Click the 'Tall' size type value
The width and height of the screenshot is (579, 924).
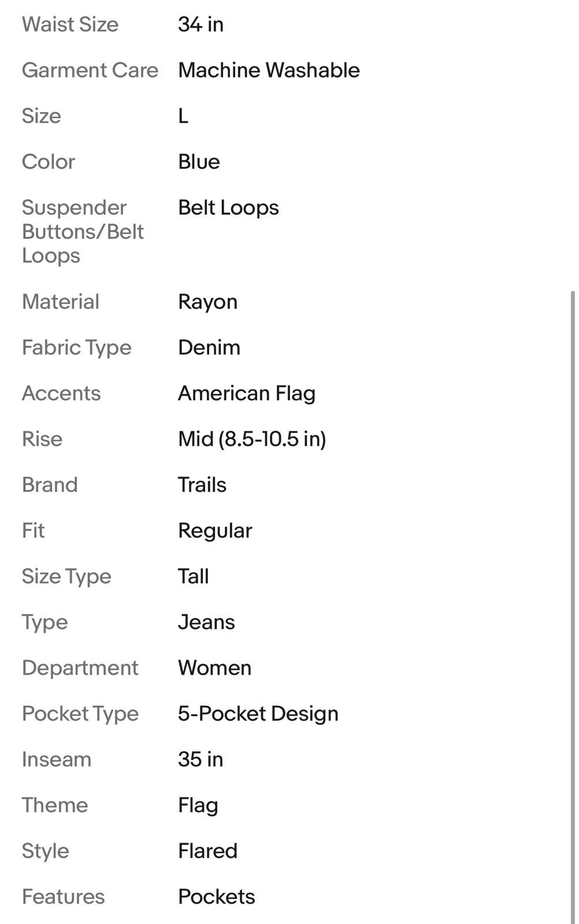point(194,576)
